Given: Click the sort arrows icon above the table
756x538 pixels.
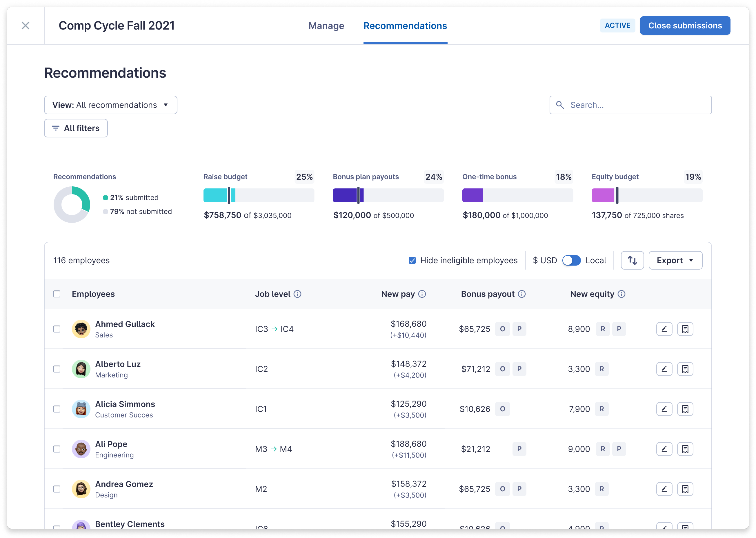Looking at the screenshot, I should [x=632, y=260].
